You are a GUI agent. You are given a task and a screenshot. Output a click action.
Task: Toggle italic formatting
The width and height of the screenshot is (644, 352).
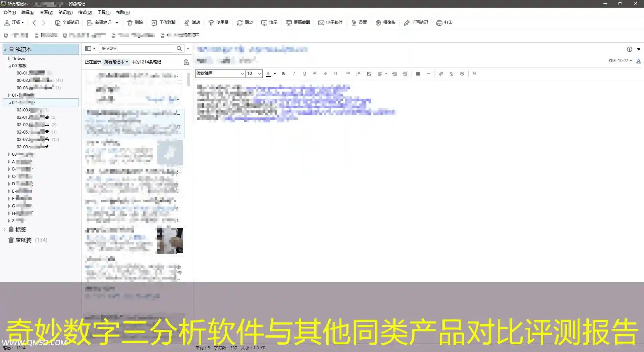pos(294,74)
